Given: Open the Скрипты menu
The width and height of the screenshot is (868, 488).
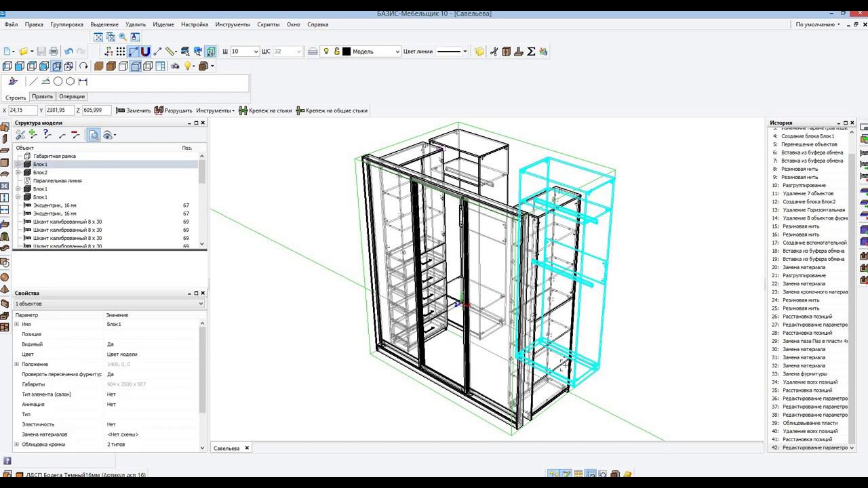Looking at the screenshot, I should pos(268,24).
